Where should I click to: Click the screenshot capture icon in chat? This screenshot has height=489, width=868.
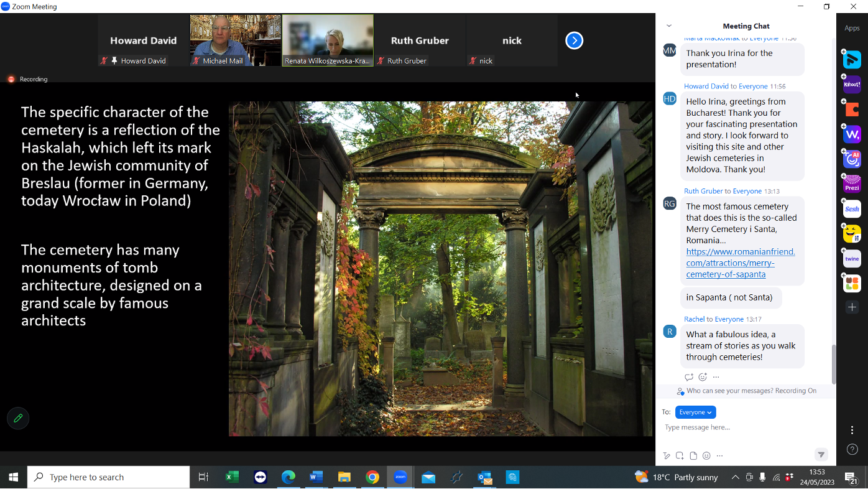(x=680, y=455)
